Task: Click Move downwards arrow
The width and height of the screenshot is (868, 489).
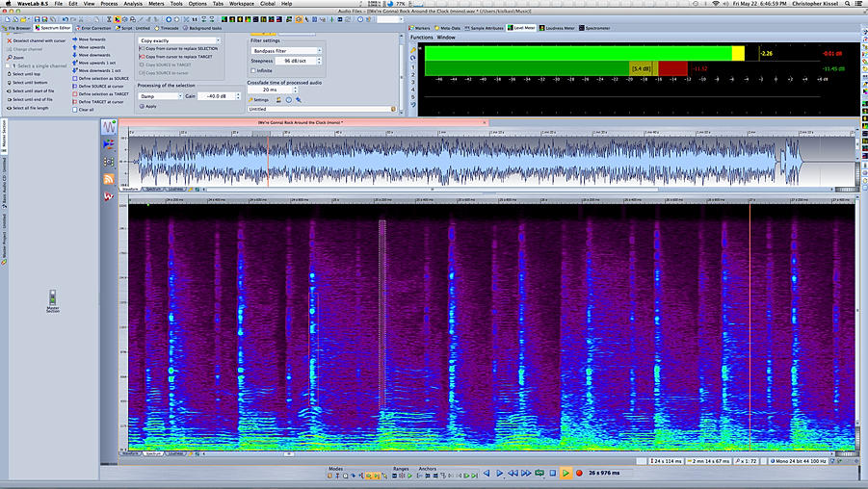Action: (92, 55)
